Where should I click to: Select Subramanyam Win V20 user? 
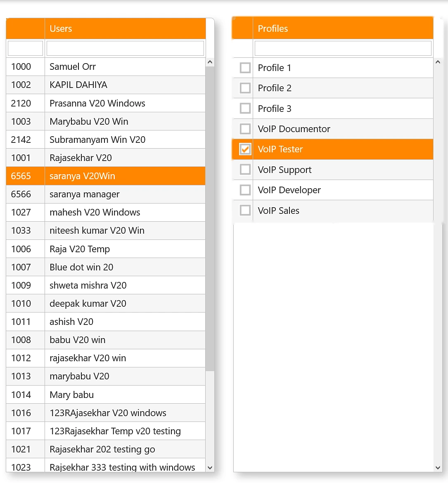click(x=106, y=140)
